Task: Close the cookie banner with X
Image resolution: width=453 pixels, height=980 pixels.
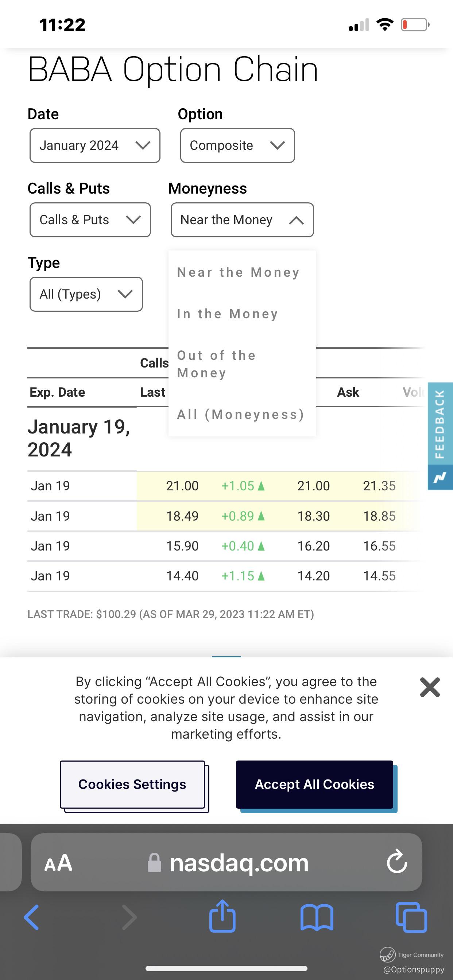Action: 430,687
